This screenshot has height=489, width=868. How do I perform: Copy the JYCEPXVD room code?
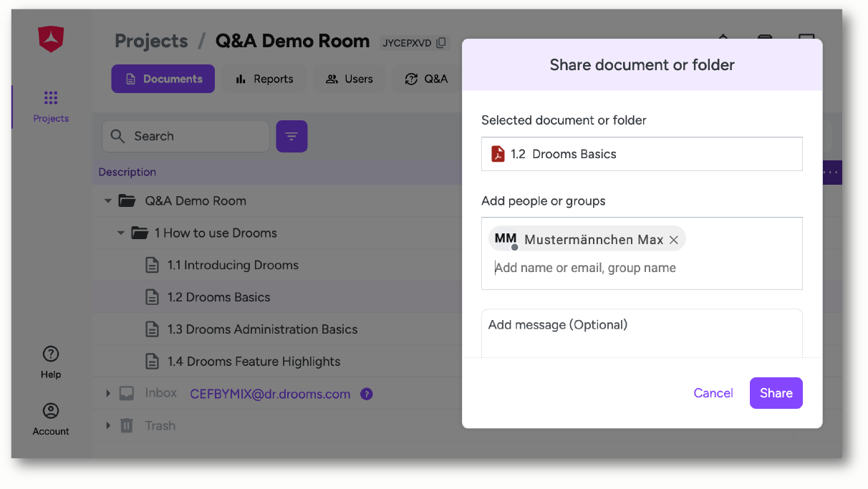441,43
